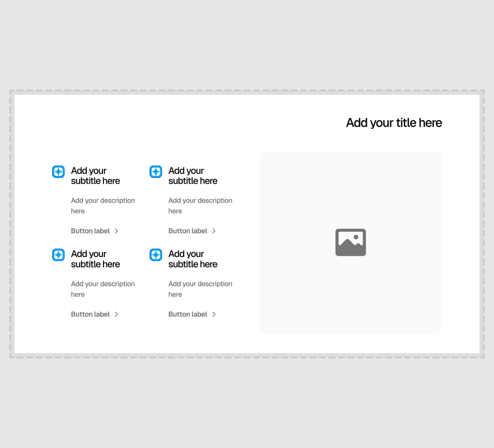Open the bottom-right card's "Button label" link
The image size is (494, 448).
[x=187, y=314]
